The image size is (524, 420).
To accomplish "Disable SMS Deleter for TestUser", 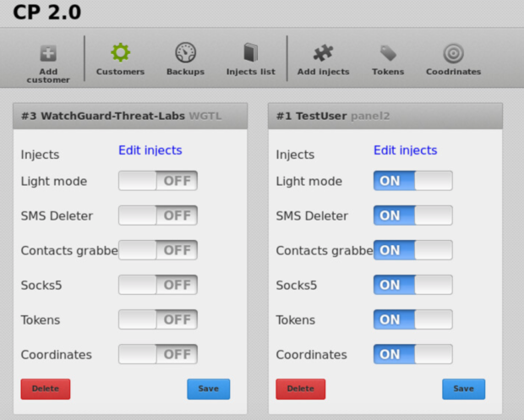I will (413, 215).
